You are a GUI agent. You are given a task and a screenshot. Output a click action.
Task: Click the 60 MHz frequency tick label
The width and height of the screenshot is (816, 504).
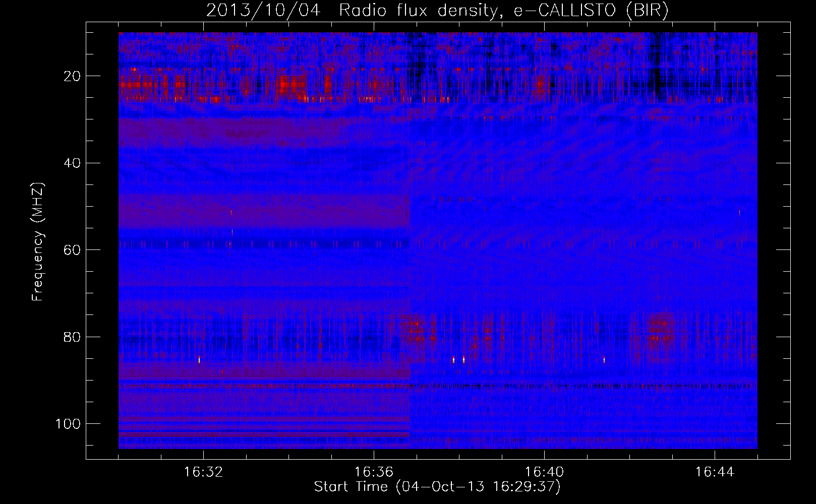point(72,250)
